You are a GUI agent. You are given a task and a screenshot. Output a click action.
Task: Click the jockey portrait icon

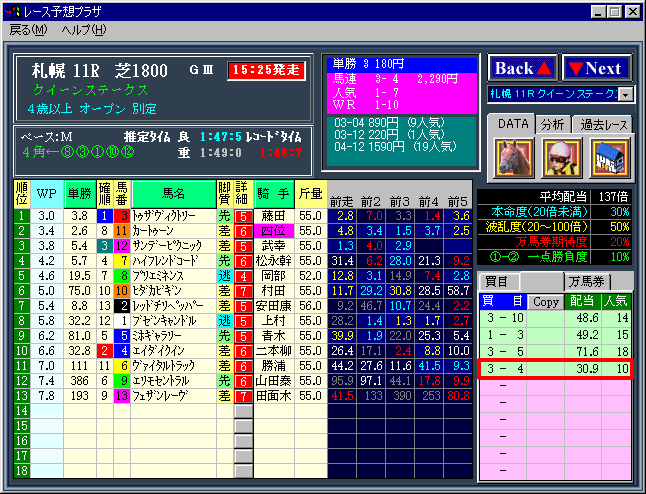tap(560, 158)
